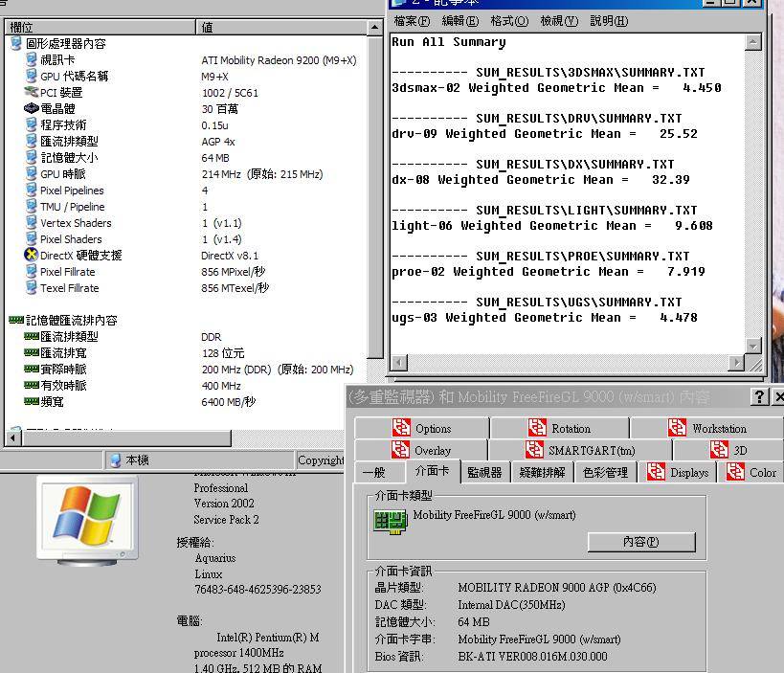Click the Notepad window resize grip
Screen dimensions: 784x673
[x=754, y=364]
